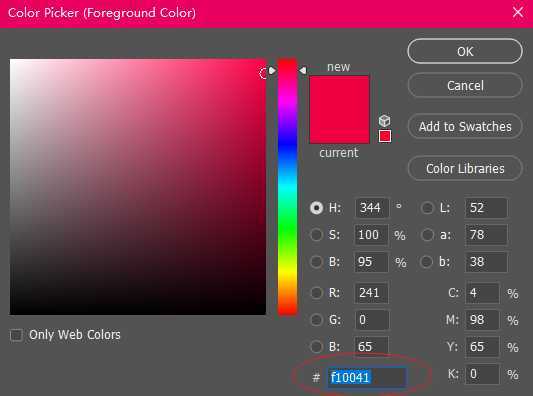
Task: Click the saturation field showing 100
Action: [371, 235]
